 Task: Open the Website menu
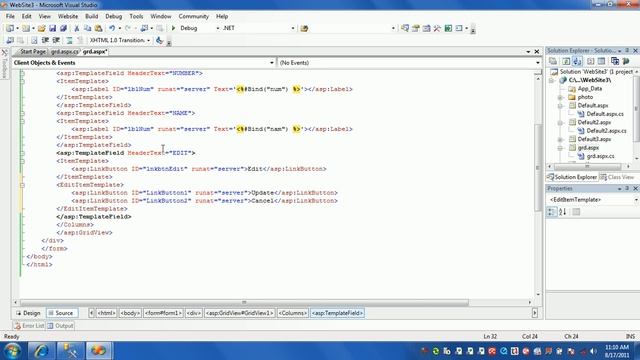tap(68, 16)
